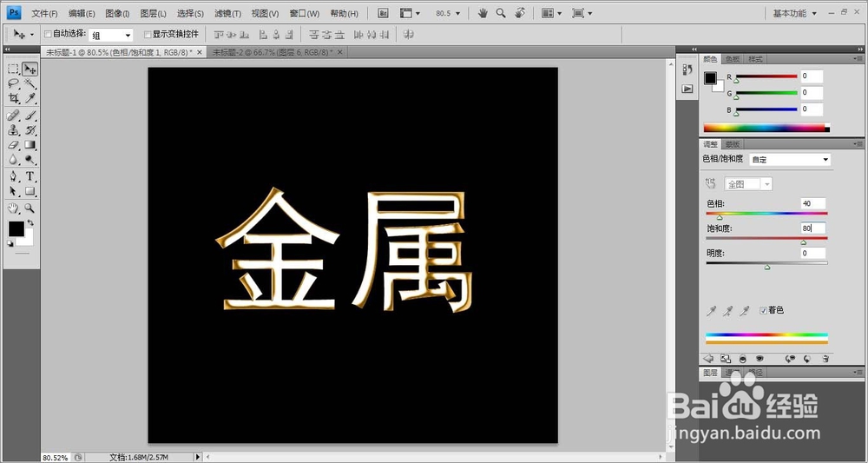Toggle clip to layer icon in Adjustments
Viewport: 868px width, 463px height.
click(x=743, y=359)
